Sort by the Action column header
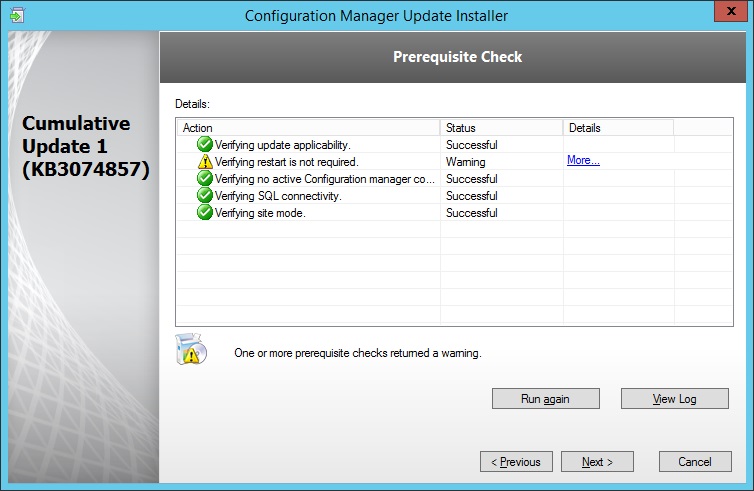The image size is (754, 491). (308, 128)
